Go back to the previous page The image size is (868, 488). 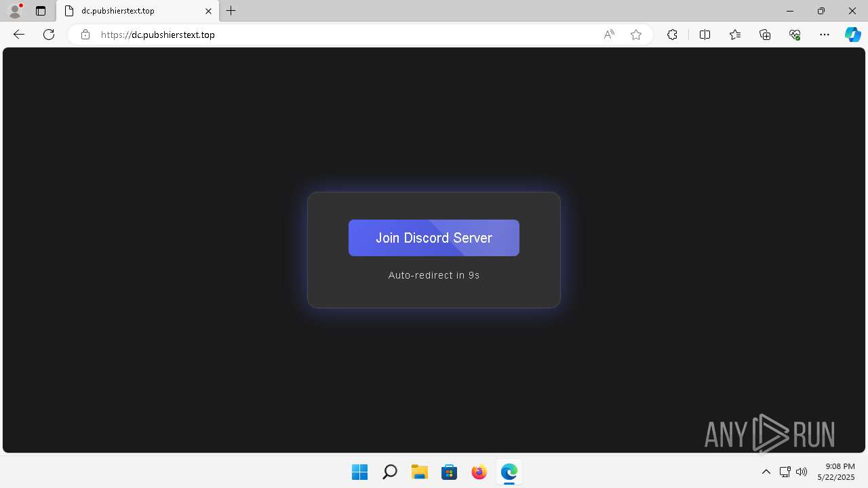point(19,35)
